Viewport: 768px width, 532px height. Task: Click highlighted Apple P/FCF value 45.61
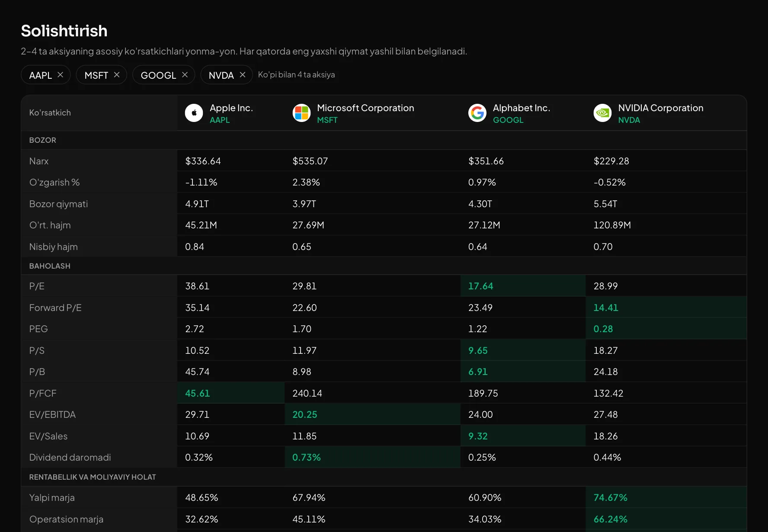(198, 393)
